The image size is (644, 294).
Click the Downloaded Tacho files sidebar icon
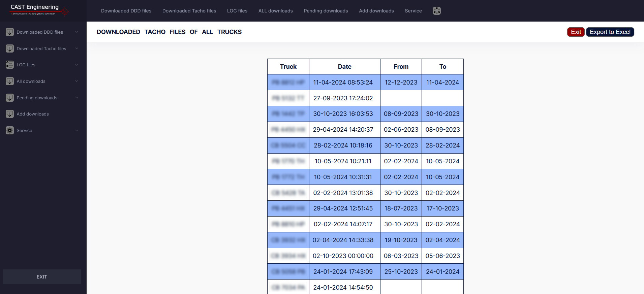click(x=10, y=48)
